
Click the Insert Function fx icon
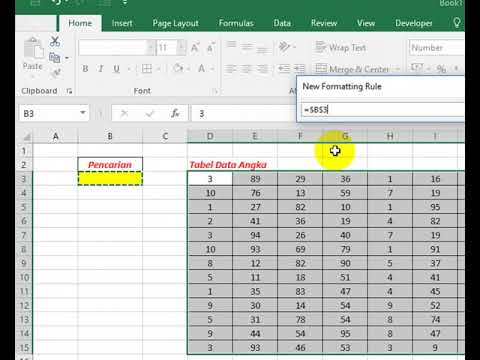point(175,113)
